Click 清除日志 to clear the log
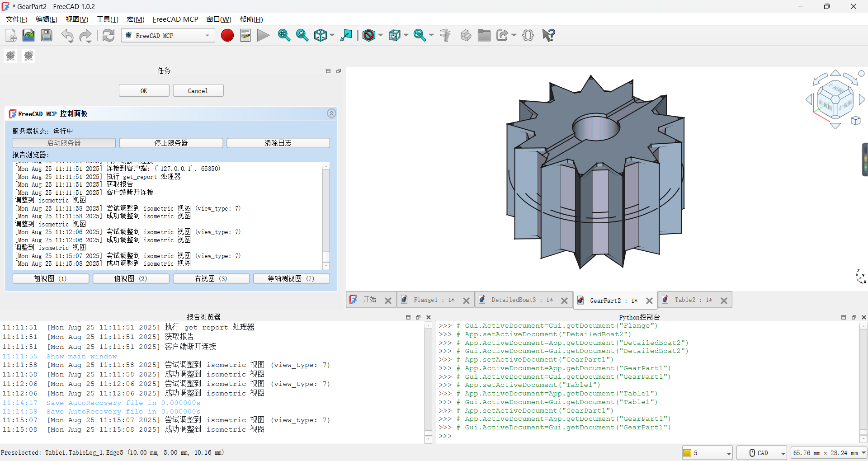 (x=278, y=143)
